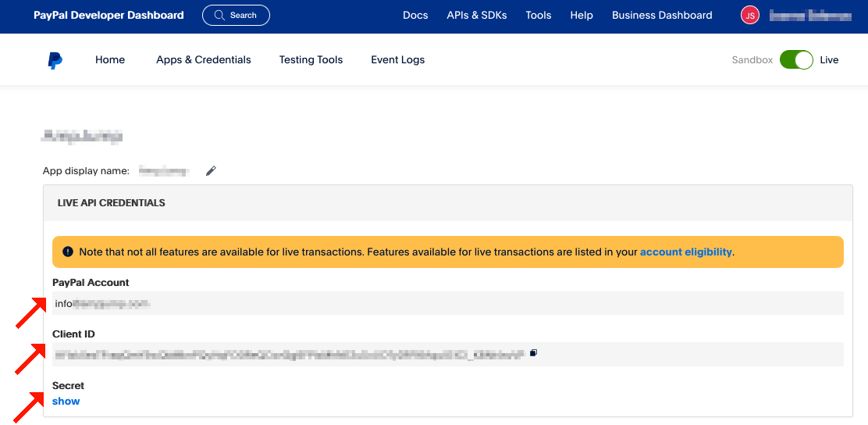Select the PayPal Account email field
Viewport: 868px width, 425px height.
click(x=448, y=303)
